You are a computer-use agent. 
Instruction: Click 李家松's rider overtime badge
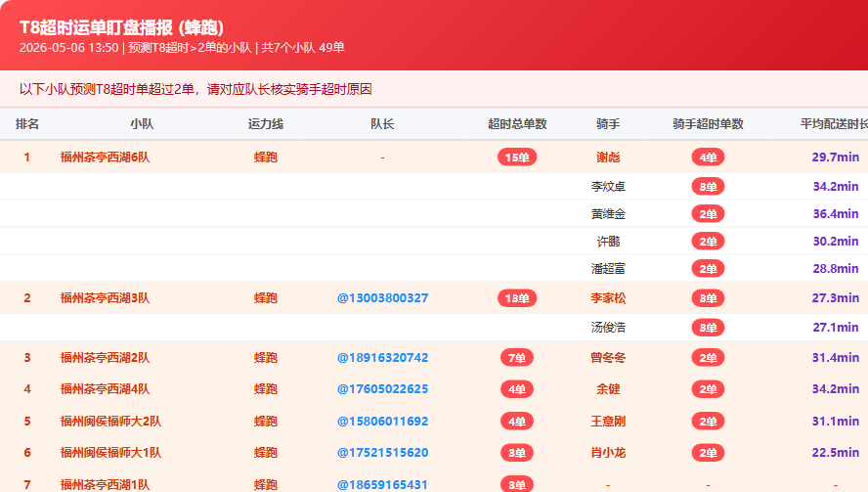point(708,298)
